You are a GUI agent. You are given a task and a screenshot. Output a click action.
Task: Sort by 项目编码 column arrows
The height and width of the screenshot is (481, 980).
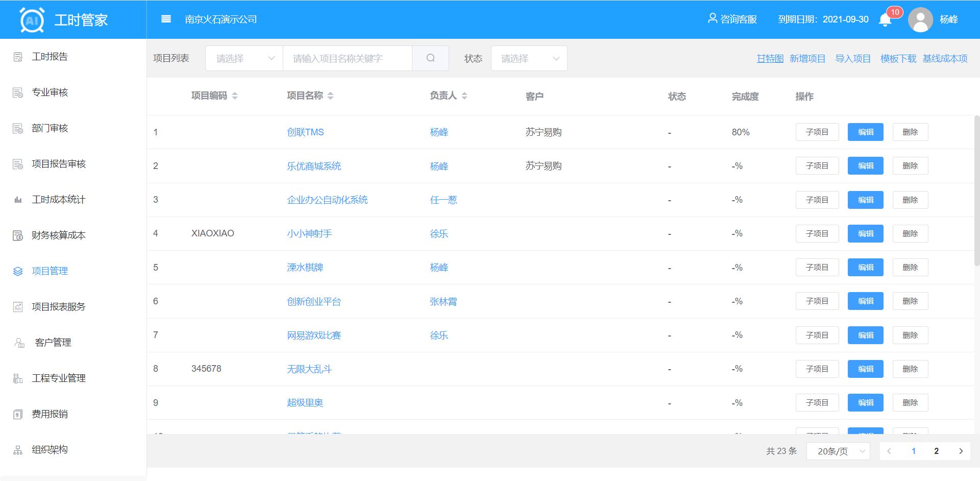pos(235,96)
